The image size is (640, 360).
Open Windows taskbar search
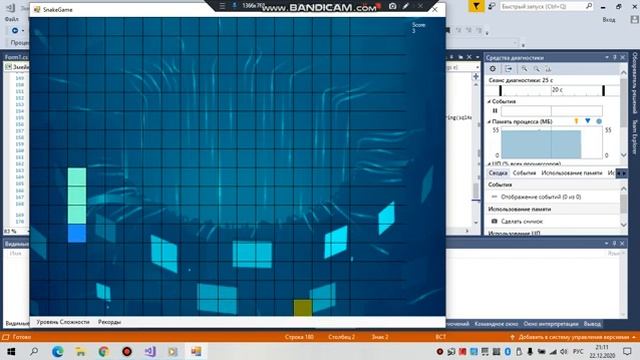[x=34, y=351]
